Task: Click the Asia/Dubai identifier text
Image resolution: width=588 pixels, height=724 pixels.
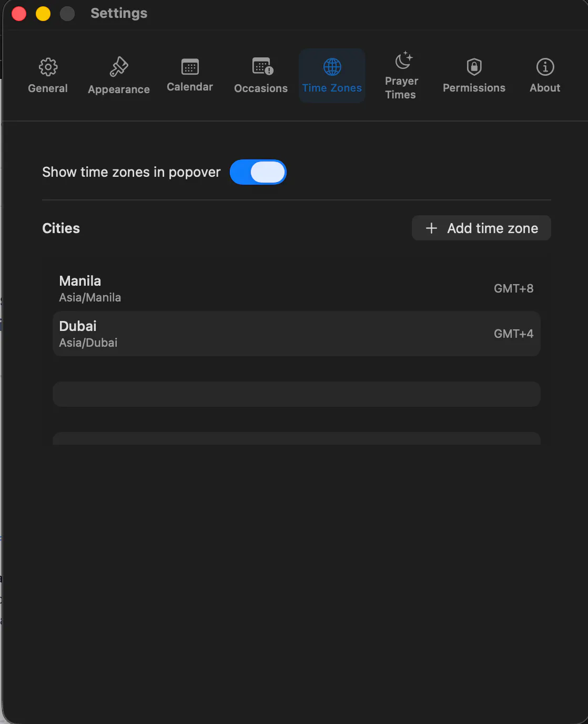Action: pyautogui.click(x=88, y=343)
